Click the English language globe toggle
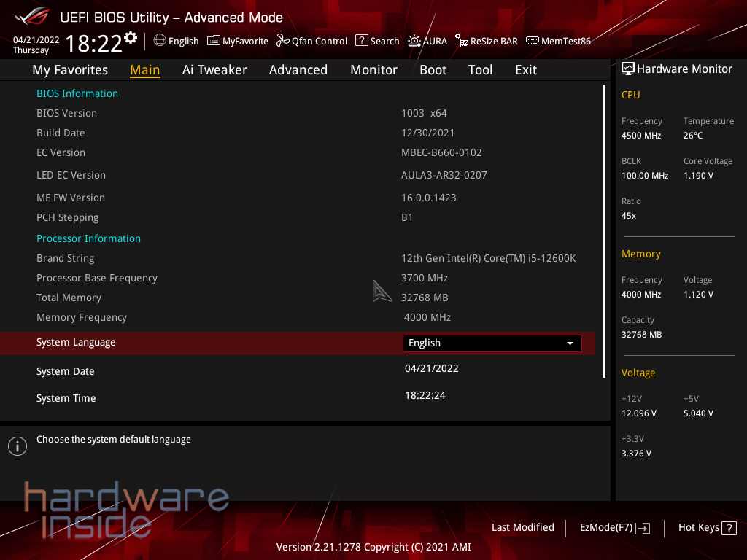 176,41
